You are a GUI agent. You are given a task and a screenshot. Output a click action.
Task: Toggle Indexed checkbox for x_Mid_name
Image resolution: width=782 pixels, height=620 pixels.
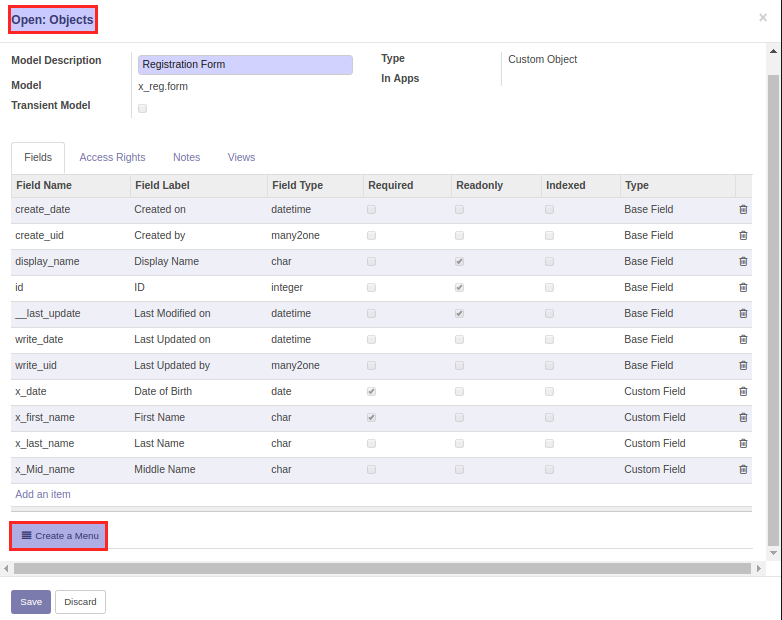(549, 469)
